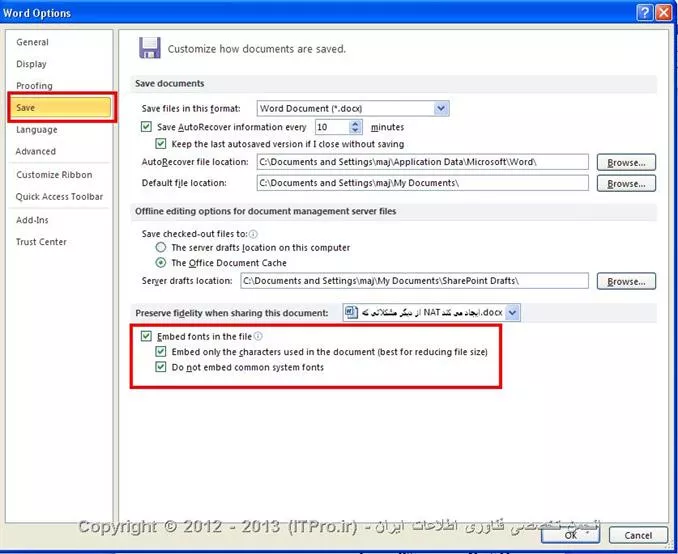
Task: Click Offline editing options section heading
Action: click(265, 211)
